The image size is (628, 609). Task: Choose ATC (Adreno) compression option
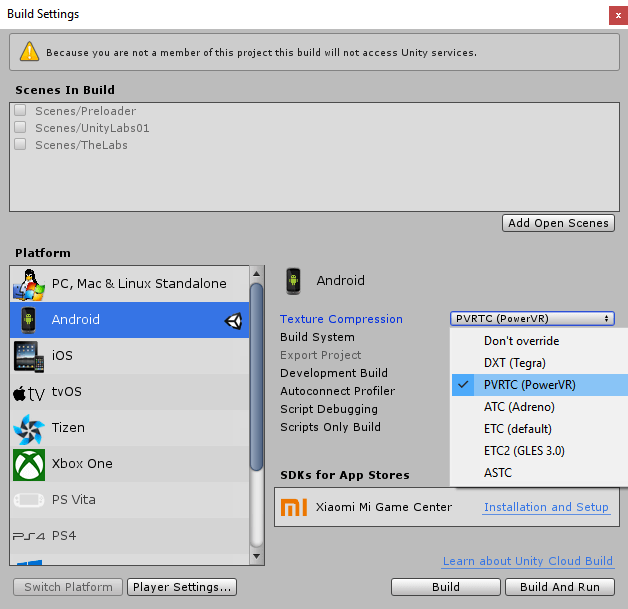[x=539, y=407]
